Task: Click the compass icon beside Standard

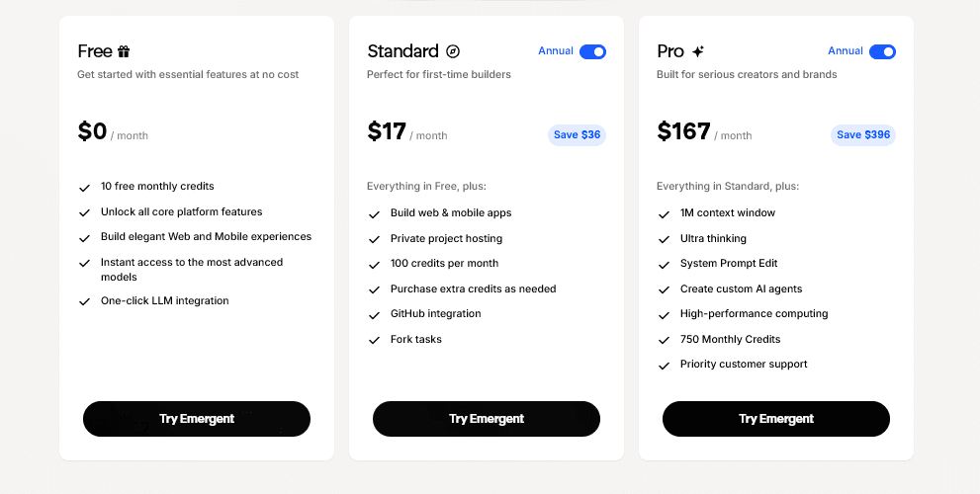Action: 453,51
